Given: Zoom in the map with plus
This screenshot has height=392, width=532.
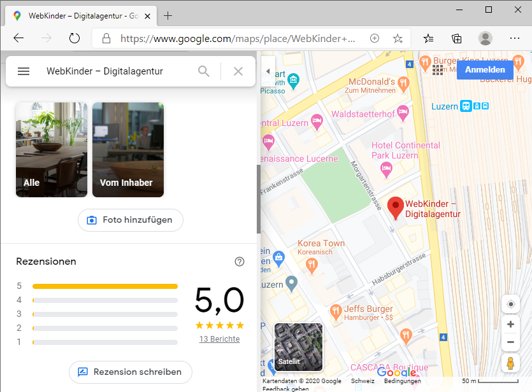Looking at the screenshot, I should pos(510,325).
